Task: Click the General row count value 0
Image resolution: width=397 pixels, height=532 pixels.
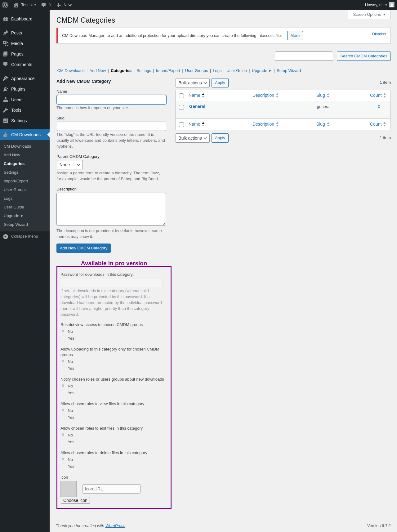Action: pos(379,107)
